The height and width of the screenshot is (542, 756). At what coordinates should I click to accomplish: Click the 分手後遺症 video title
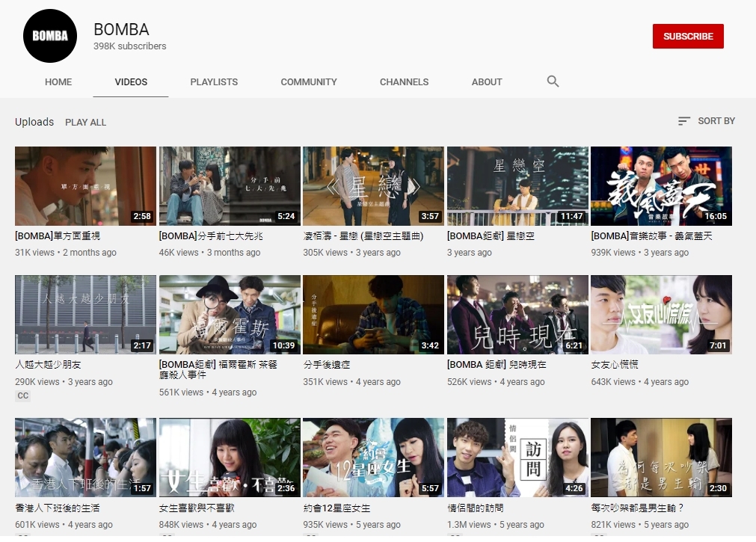click(x=328, y=365)
